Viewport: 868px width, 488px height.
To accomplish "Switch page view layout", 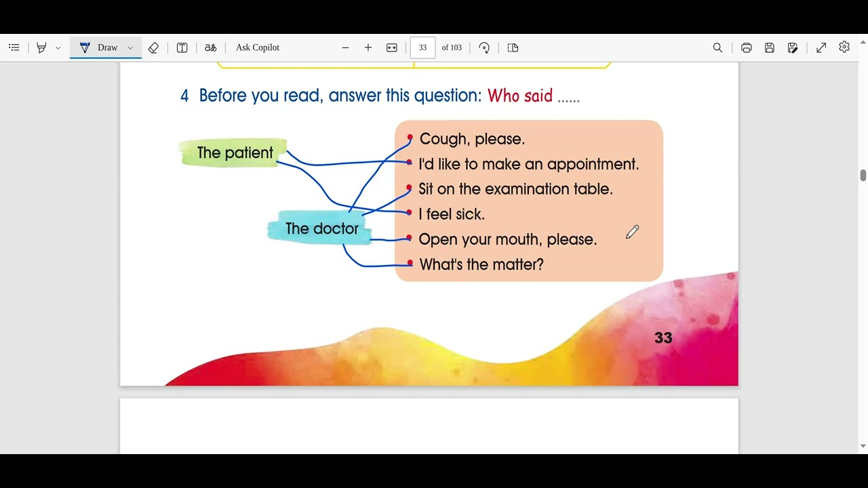I will [x=513, y=47].
